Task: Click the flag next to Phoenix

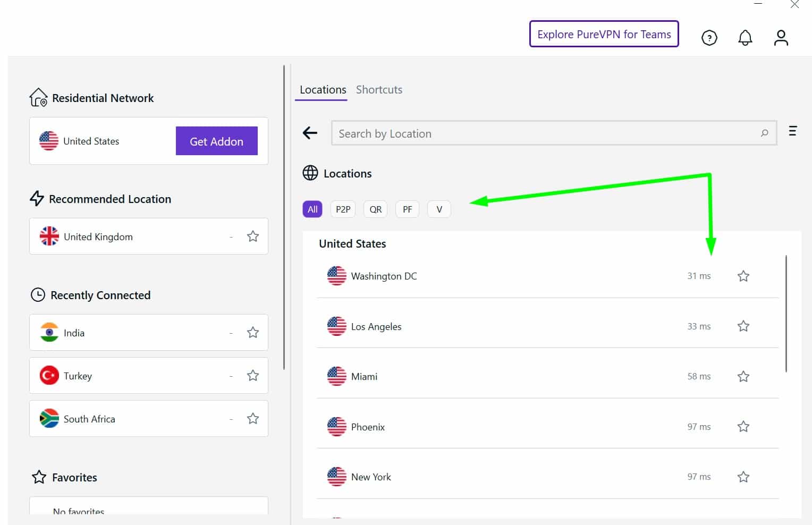Action: click(x=337, y=427)
